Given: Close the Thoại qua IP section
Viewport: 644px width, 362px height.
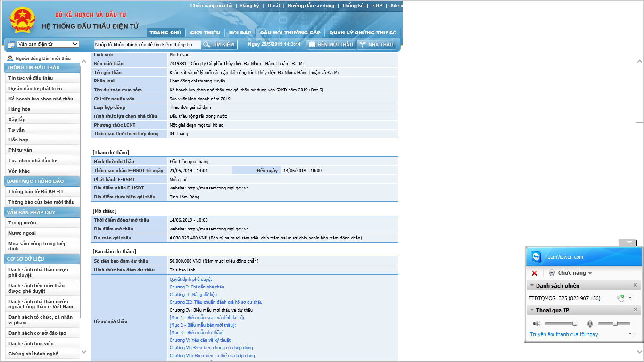Looking at the screenshot, I should 635,310.
